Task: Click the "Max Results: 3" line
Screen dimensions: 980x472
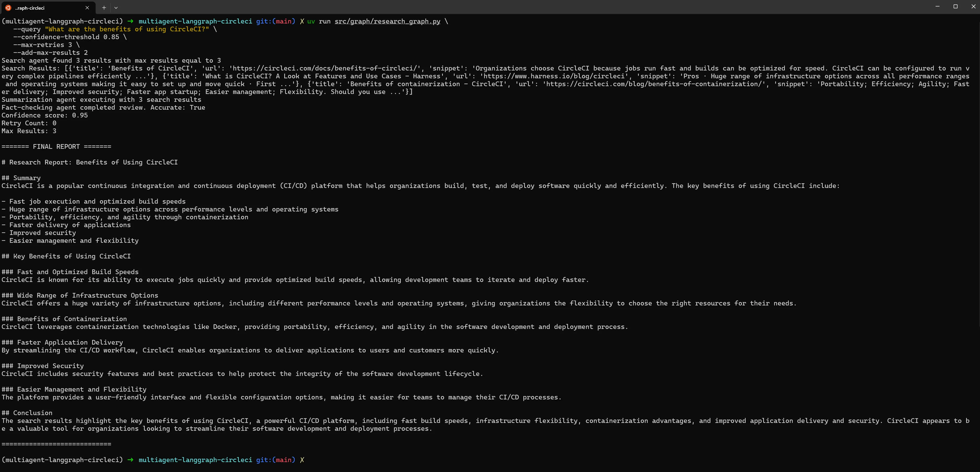Action: pos(29,131)
